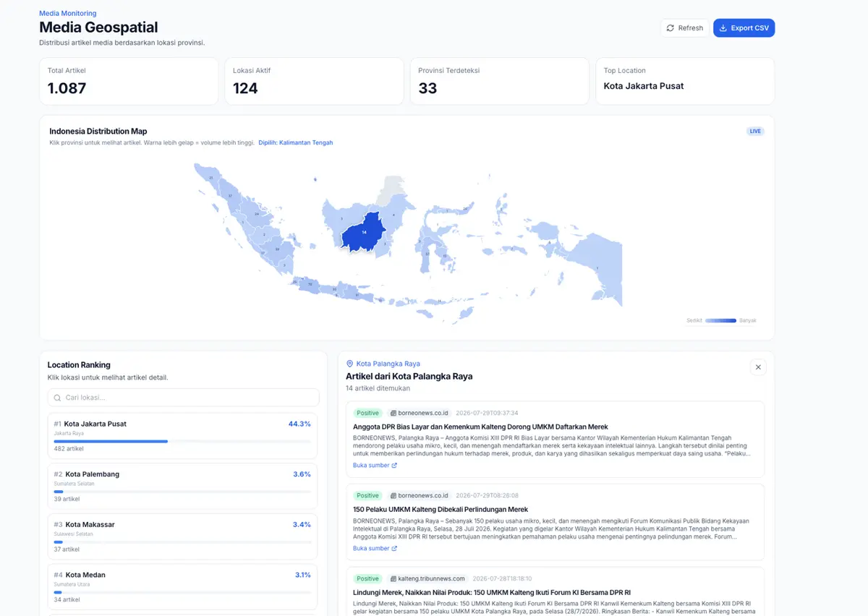Click the Lokasi Aktif 124 card
This screenshot has height=616, width=868.
point(314,81)
